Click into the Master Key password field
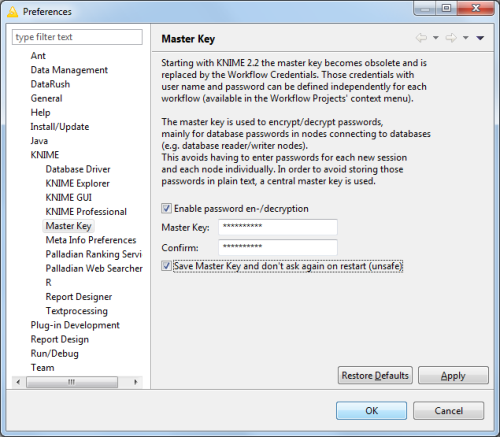 (278, 227)
